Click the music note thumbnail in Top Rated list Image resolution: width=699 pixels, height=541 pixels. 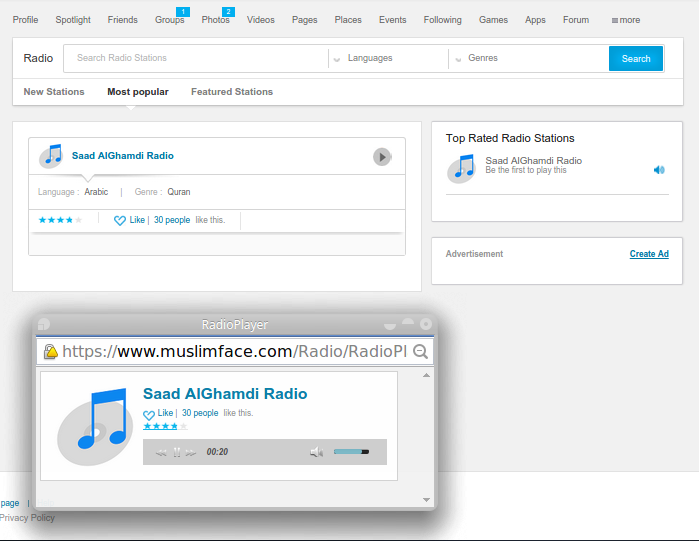pyautogui.click(x=462, y=169)
